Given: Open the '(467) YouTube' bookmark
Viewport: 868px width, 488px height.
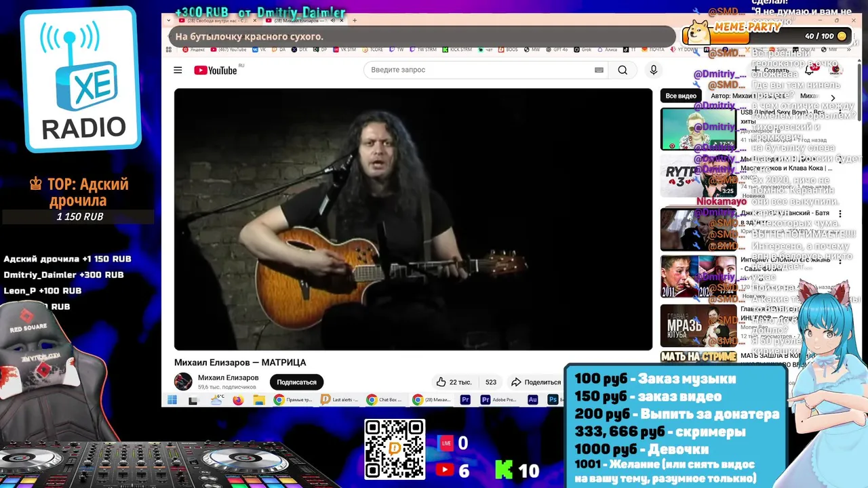Looking at the screenshot, I should (229, 49).
